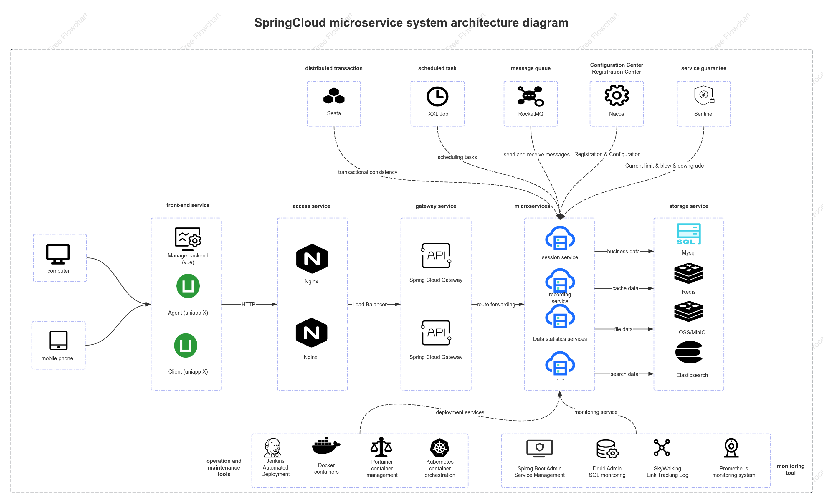Image resolution: width=823 pixels, height=504 pixels.
Task: Select the 'search data' arrow label
Action: (624, 374)
